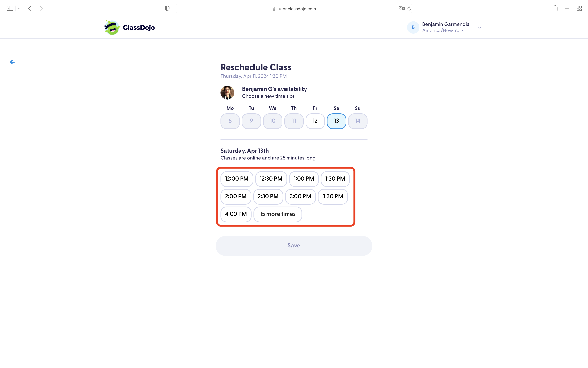Show the tab overview grid
The width and height of the screenshot is (588, 368).
pos(579,8)
